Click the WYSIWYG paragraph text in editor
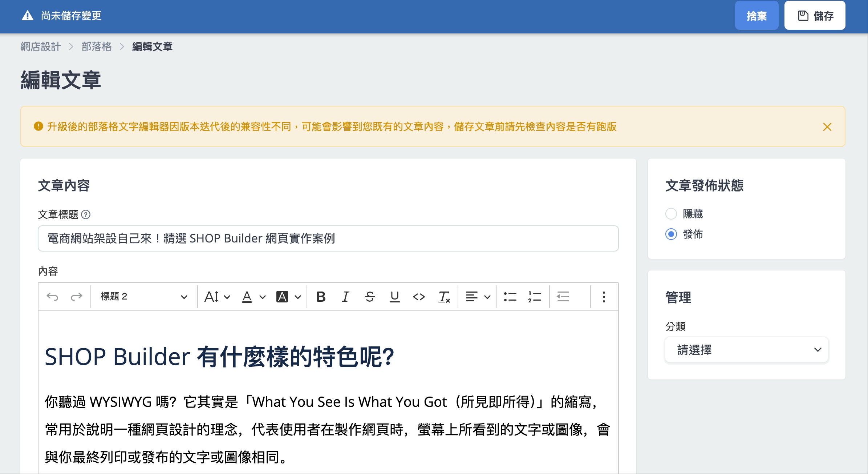This screenshot has width=868, height=474. point(328,429)
